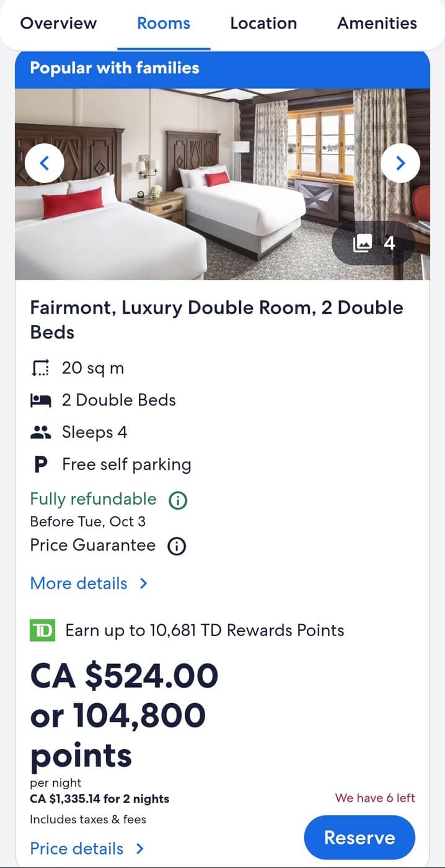Switch to the Rooms tab
445x868 pixels.
point(163,23)
